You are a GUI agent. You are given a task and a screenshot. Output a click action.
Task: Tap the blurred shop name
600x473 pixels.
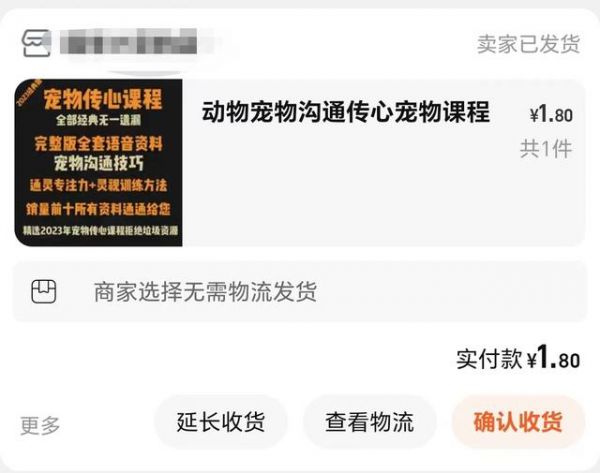129,41
